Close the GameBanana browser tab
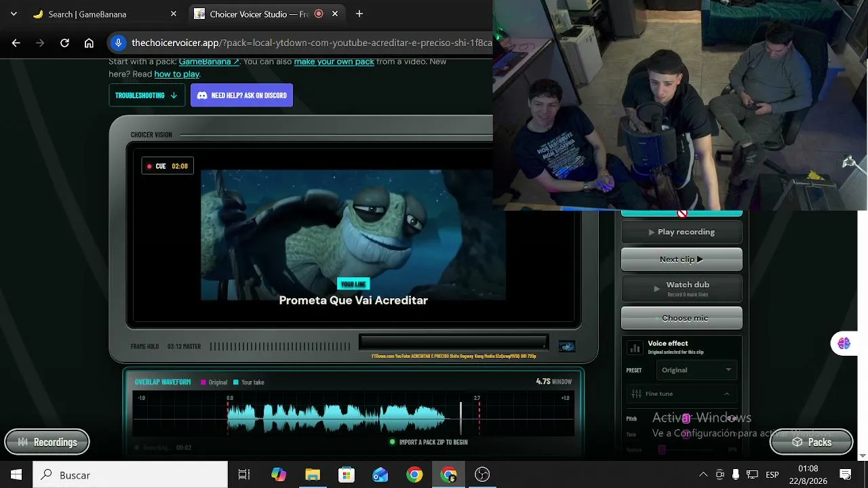 point(174,14)
